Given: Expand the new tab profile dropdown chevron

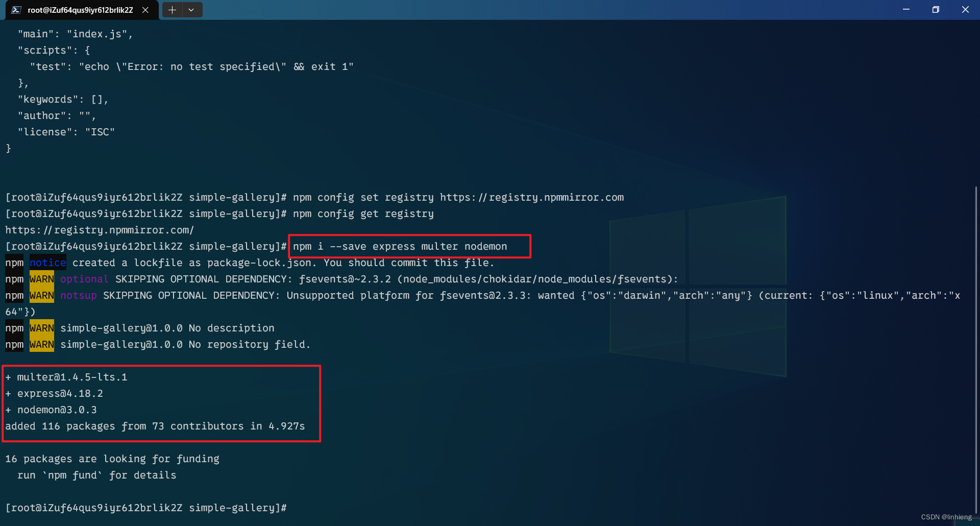Looking at the screenshot, I should 191,10.
